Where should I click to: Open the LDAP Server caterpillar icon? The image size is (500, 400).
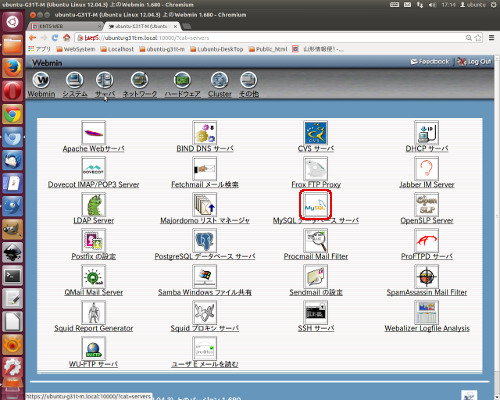[93, 204]
